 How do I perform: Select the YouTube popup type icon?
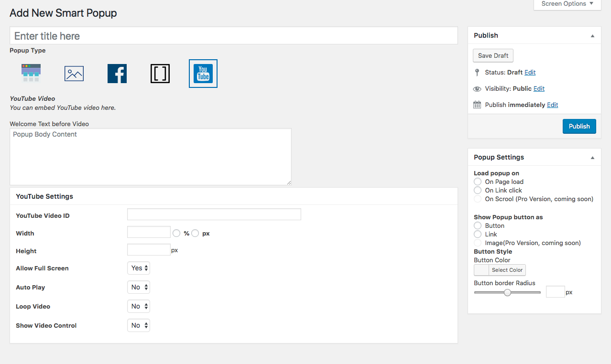click(x=203, y=74)
